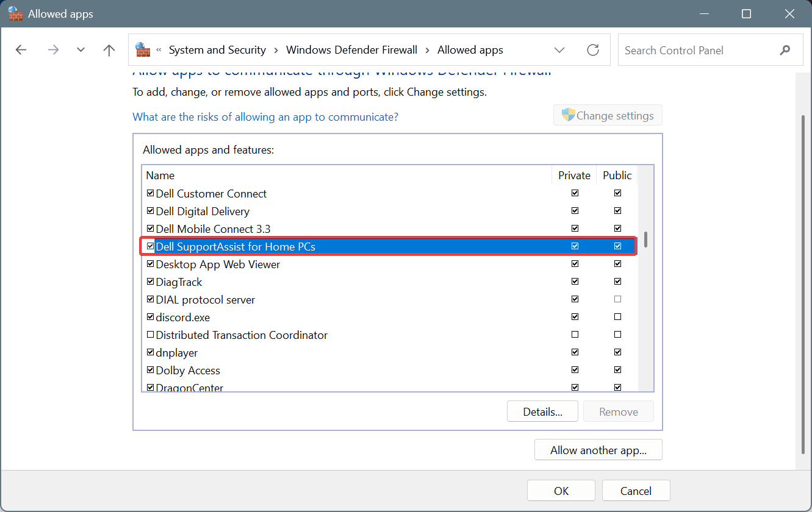Expand the address bar history dropdown
The height and width of the screenshot is (512, 812).
point(559,50)
